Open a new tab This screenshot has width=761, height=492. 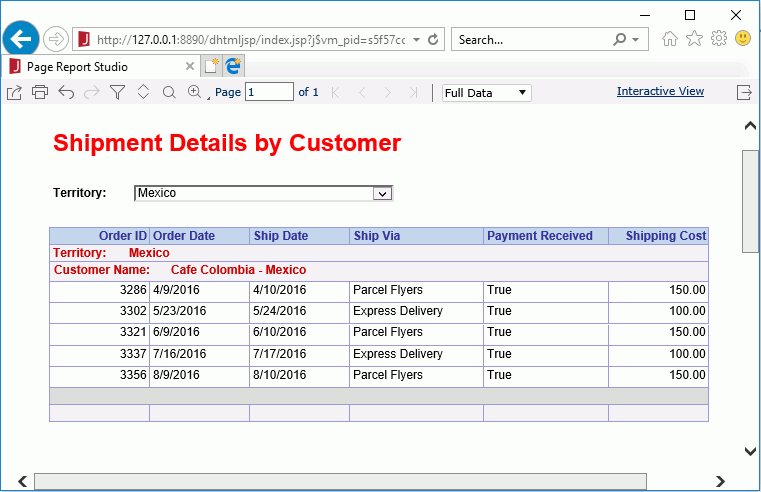point(212,66)
